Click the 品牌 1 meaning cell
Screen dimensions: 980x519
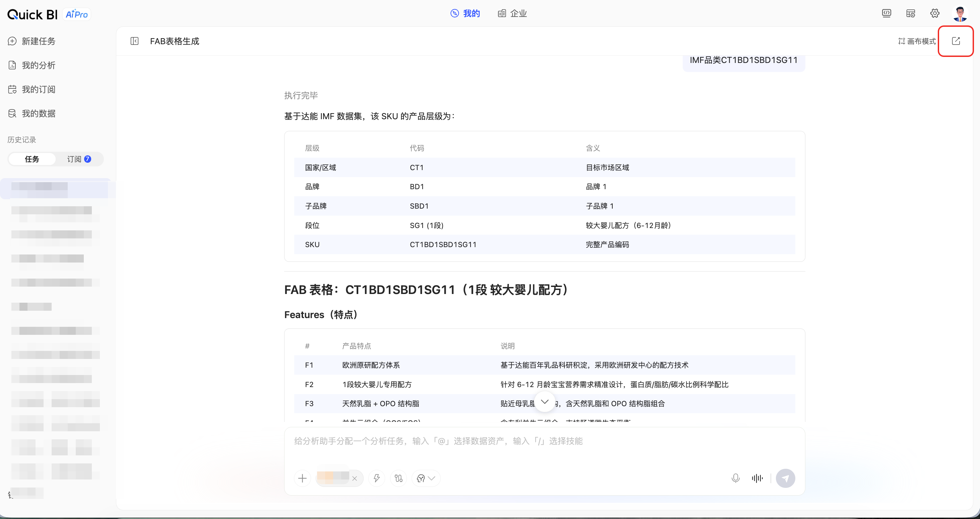pos(596,187)
